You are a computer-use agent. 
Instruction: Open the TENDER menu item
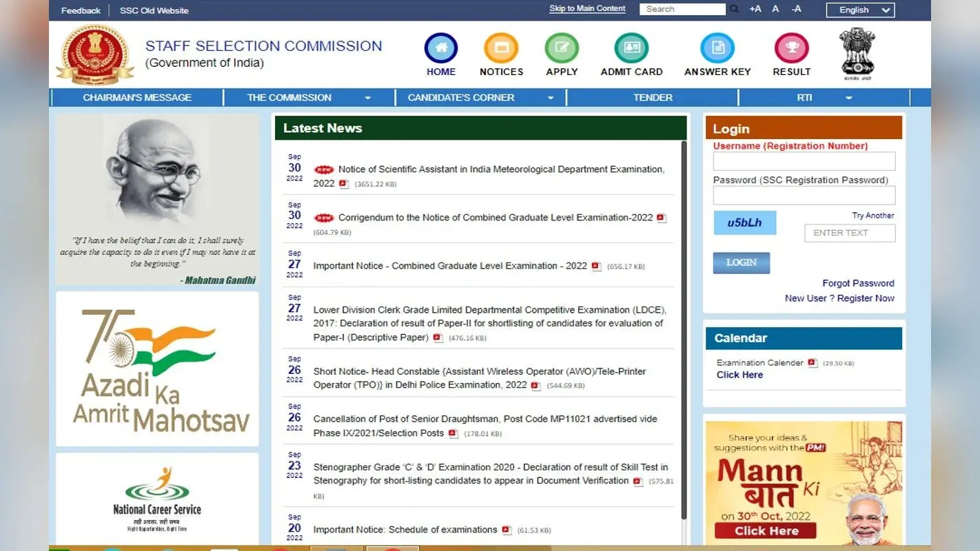click(653, 98)
